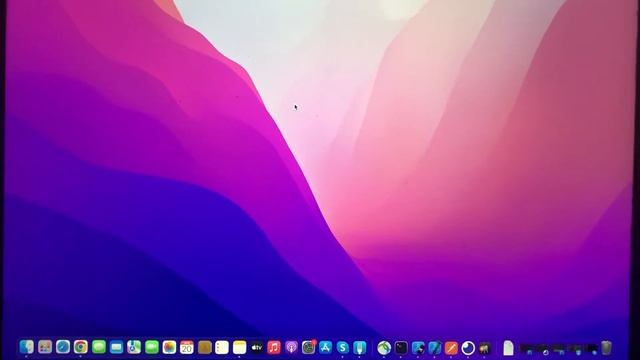Open the brown Contacts app
The width and height of the screenshot is (640, 360).
[x=204, y=347]
